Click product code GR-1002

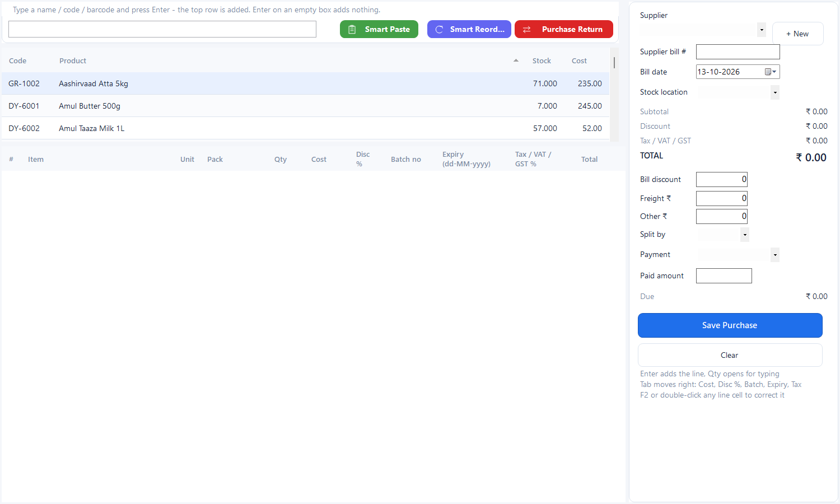click(x=24, y=83)
